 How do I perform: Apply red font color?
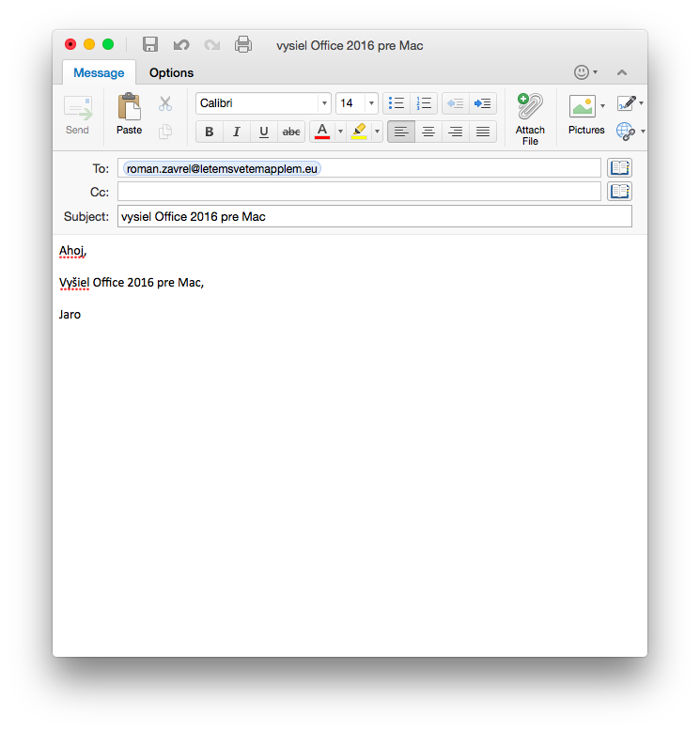point(322,132)
